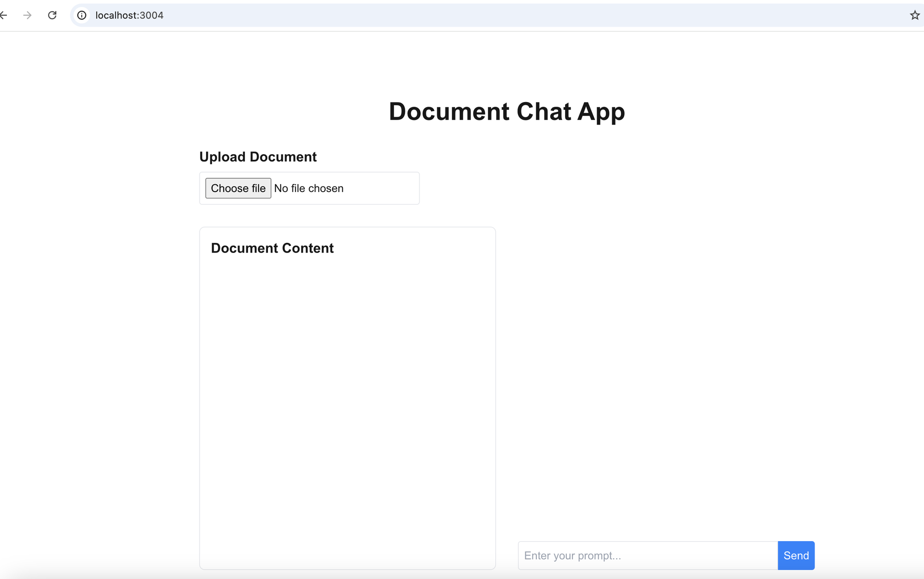Screen dimensions: 924x579
Task: Click the Enter your prompt placeholder text
Action: click(573, 555)
